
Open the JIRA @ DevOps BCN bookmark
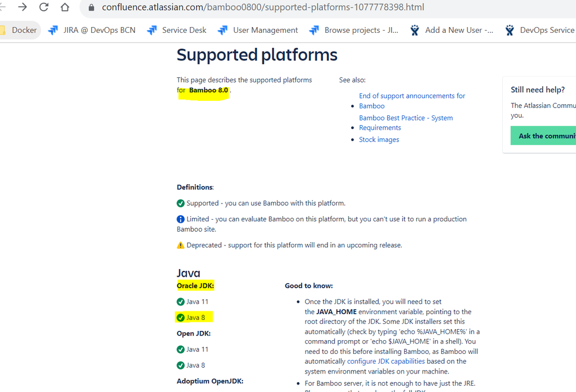[92, 30]
